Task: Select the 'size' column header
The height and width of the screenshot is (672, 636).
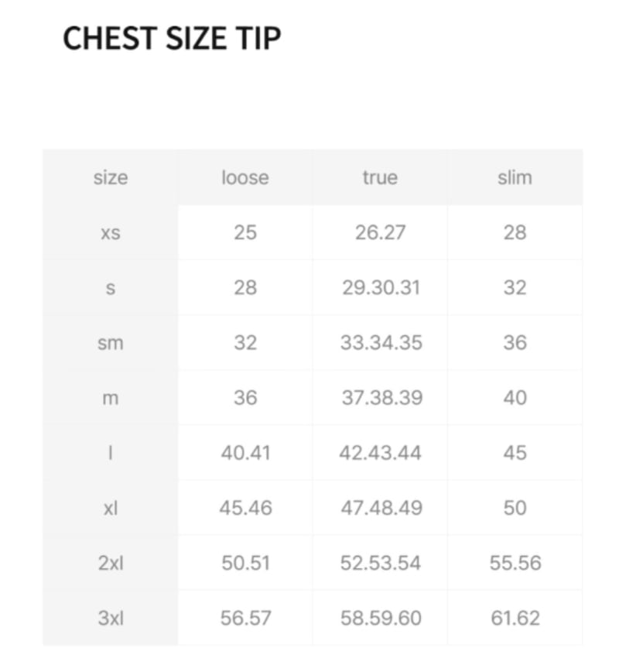Action: pos(110,177)
